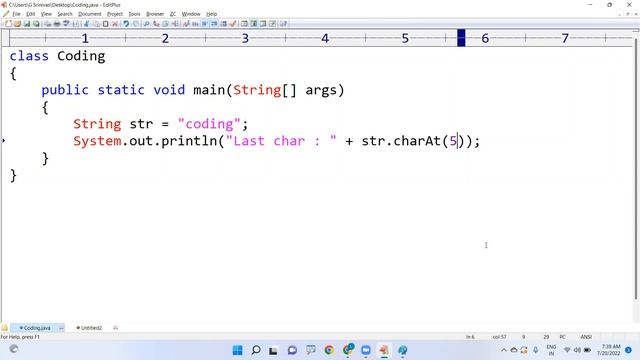
Task: Click the Find magnifier toolbar icon
Action: point(147,24)
